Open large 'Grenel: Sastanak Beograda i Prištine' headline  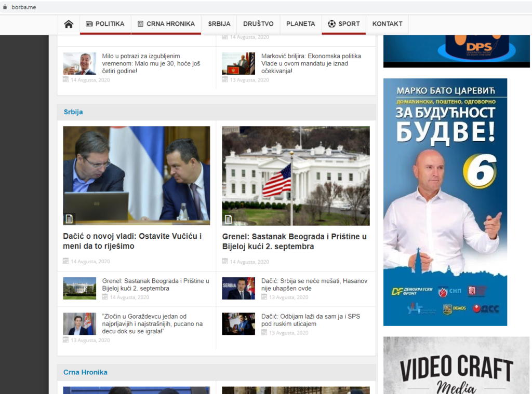click(x=295, y=241)
